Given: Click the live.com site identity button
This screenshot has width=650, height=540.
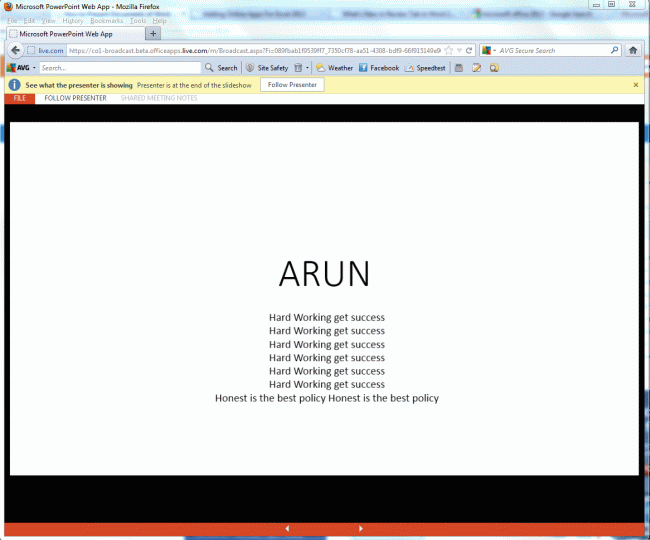Looking at the screenshot, I should [46, 51].
